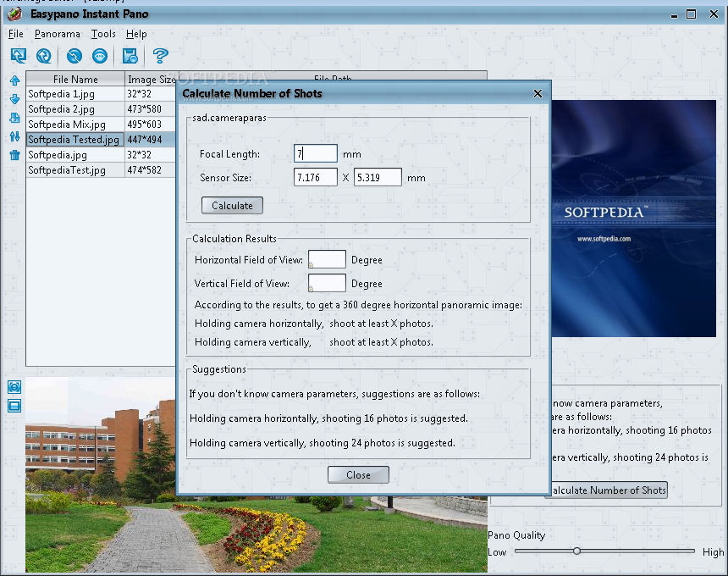Click the reverse order icon in sidebar
This screenshot has height=576, width=728.
14,136
